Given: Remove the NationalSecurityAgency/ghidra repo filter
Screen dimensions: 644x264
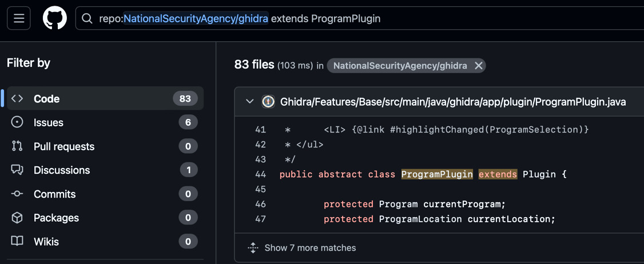Looking at the screenshot, I should (x=479, y=66).
